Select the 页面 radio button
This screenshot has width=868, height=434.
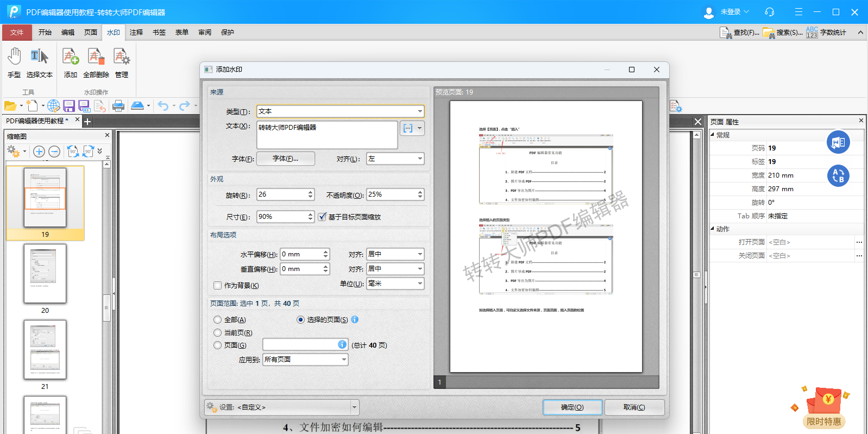tap(218, 345)
